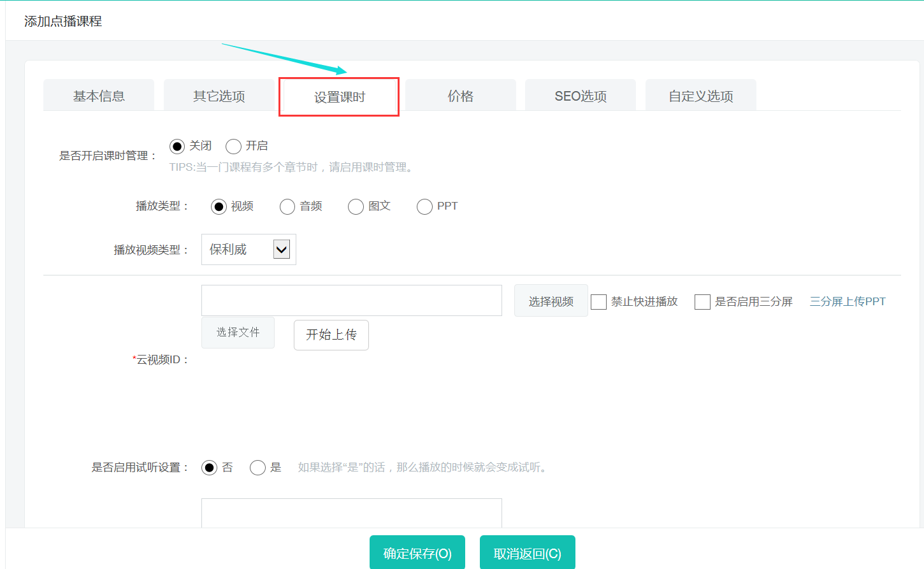Open the 其它选项 tab
The image size is (924, 569).
click(x=219, y=96)
